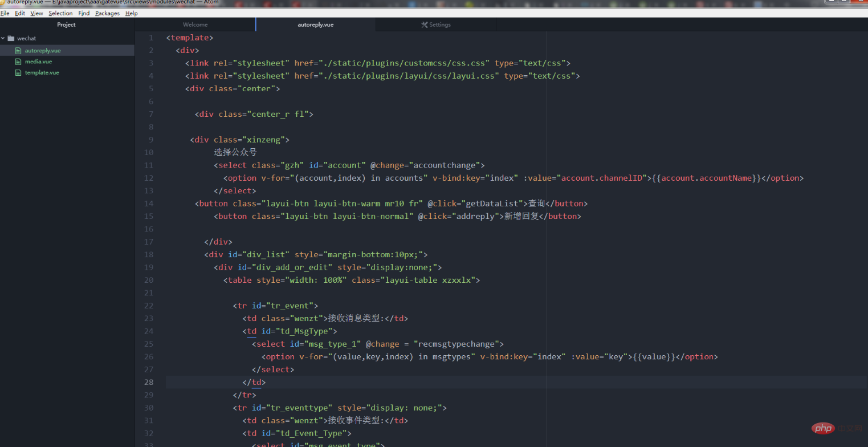Click line number 9 in the gutter

coord(150,140)
